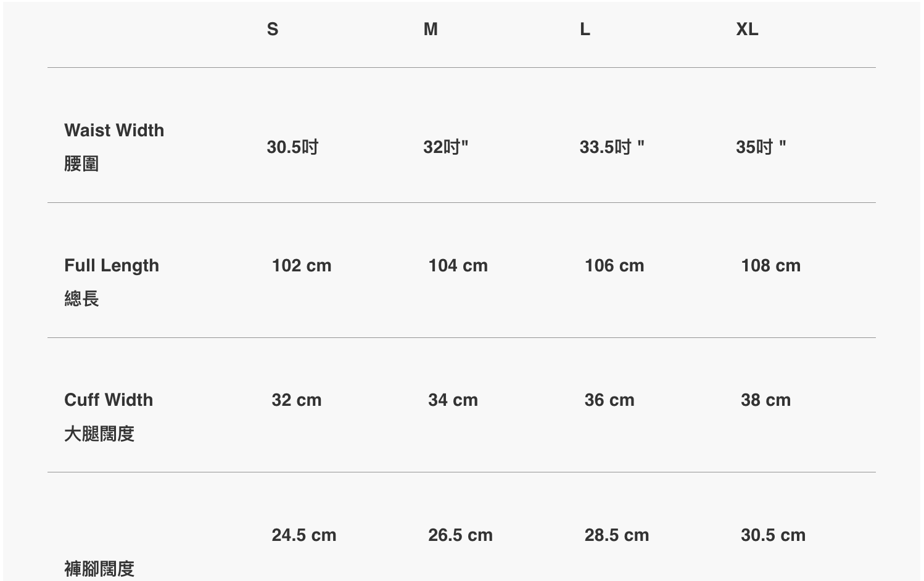This screenshot has width=924, height=581.
Task: Select the 36 cm cuff width value
Action: (609, 400)
